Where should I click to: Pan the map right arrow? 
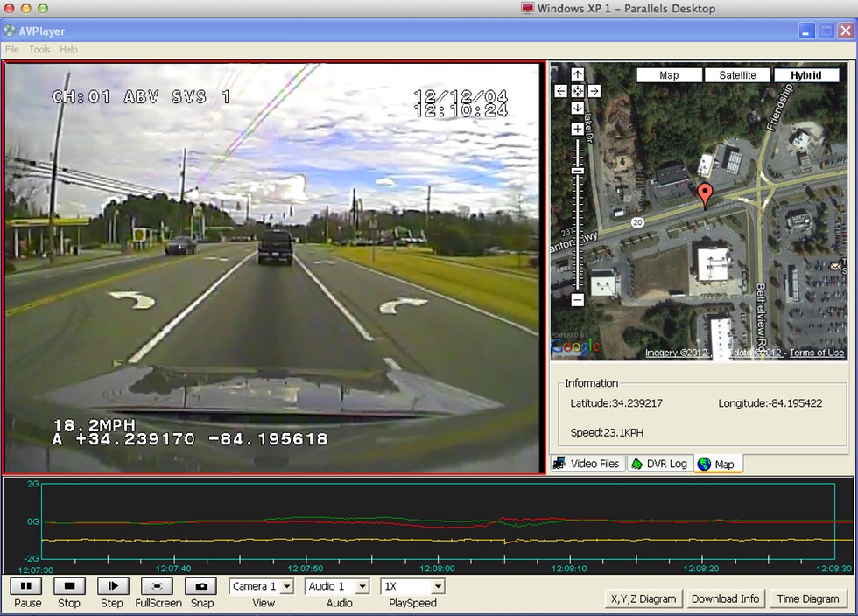(x=594, y=91)
